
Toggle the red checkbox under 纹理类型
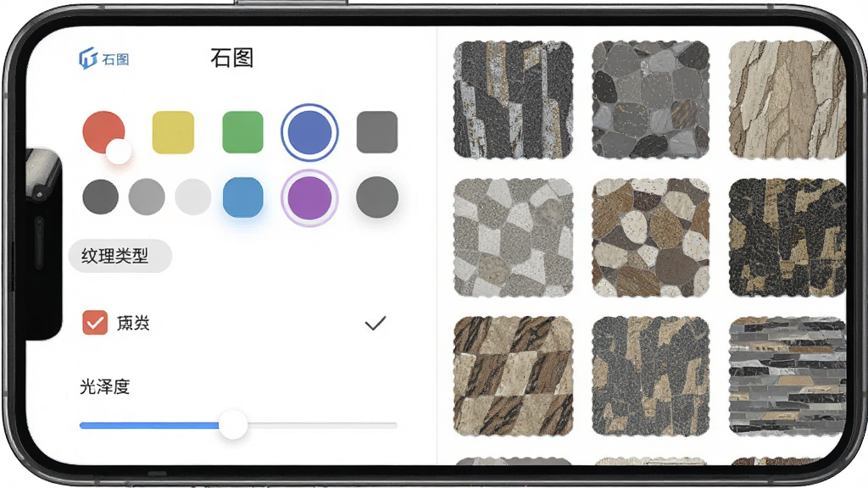(95, 323)
